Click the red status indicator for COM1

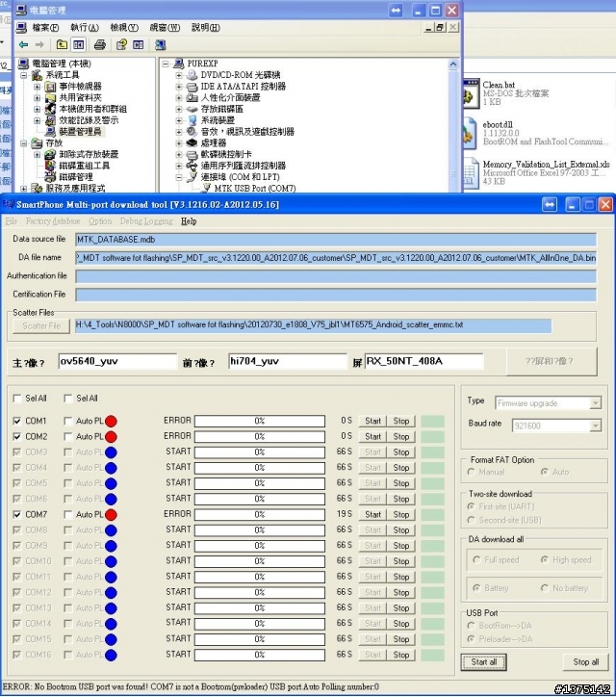[x=111, y=421]
